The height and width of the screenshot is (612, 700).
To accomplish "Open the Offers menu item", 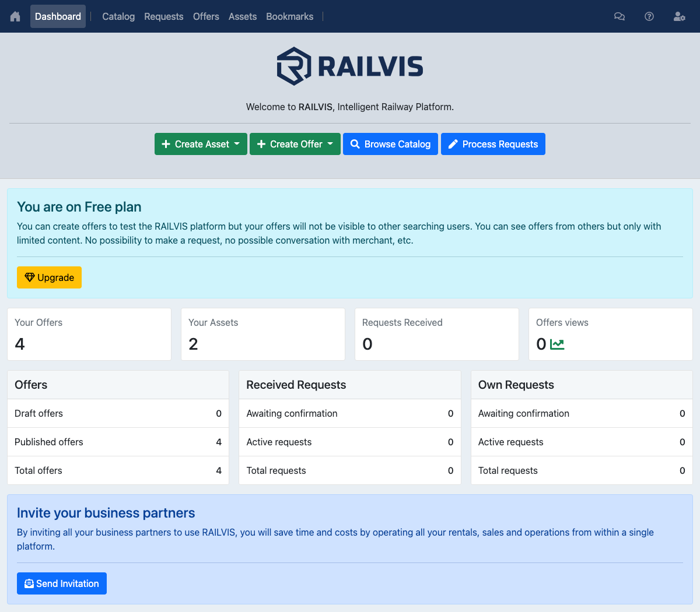I will (206, 16).
